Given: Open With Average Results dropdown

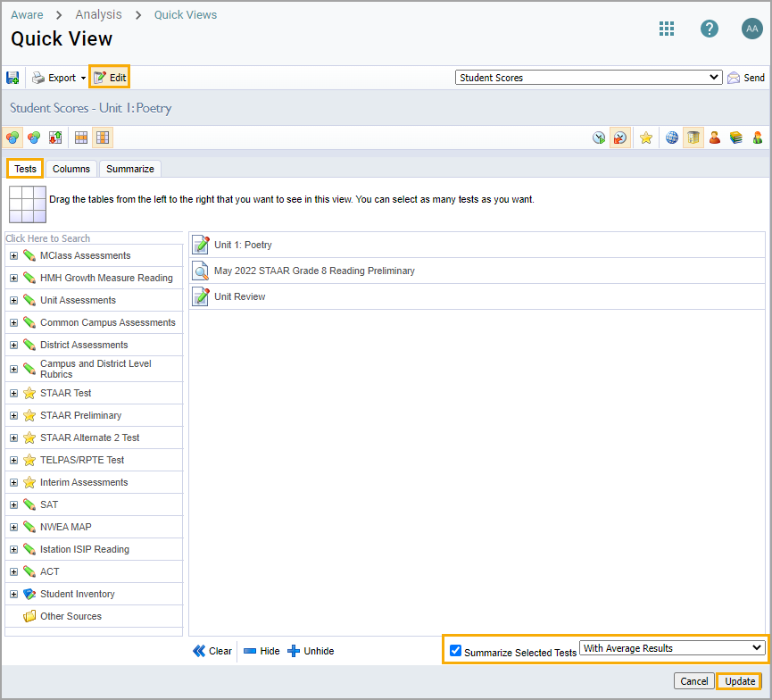Looking at the screenshot, I should pos(672,648).
